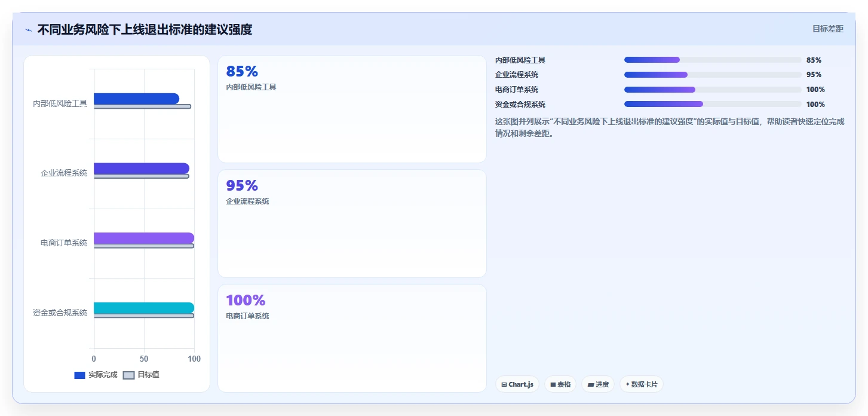
Task: Click the purple 电商订单系统 chart bar
Action: [144, 238]
